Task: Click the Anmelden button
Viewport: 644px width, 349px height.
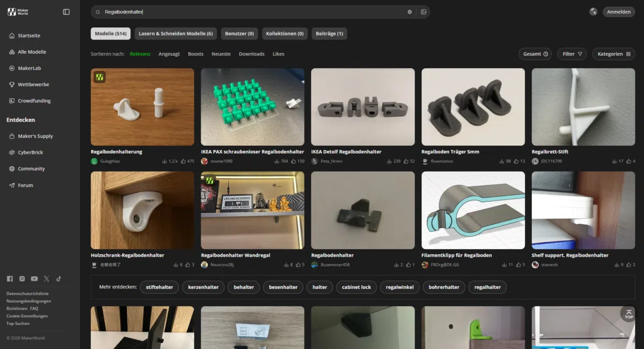Action: 618,12
